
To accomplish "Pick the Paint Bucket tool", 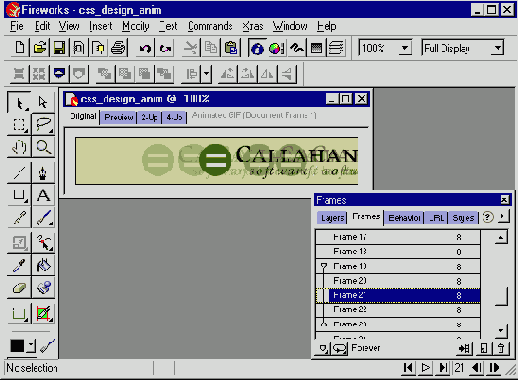I will tap(44, 266).
